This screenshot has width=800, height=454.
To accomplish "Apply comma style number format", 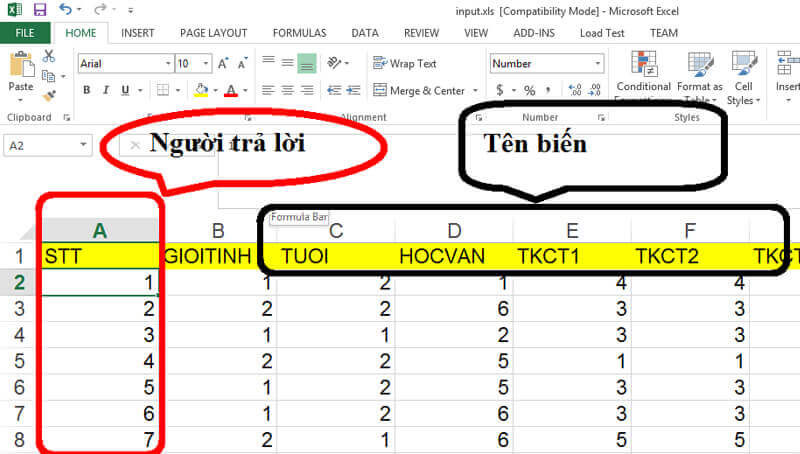I will [548, 90].
